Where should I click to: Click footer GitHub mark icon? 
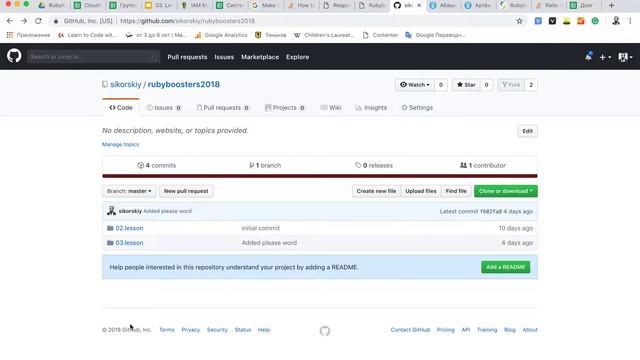325,331
